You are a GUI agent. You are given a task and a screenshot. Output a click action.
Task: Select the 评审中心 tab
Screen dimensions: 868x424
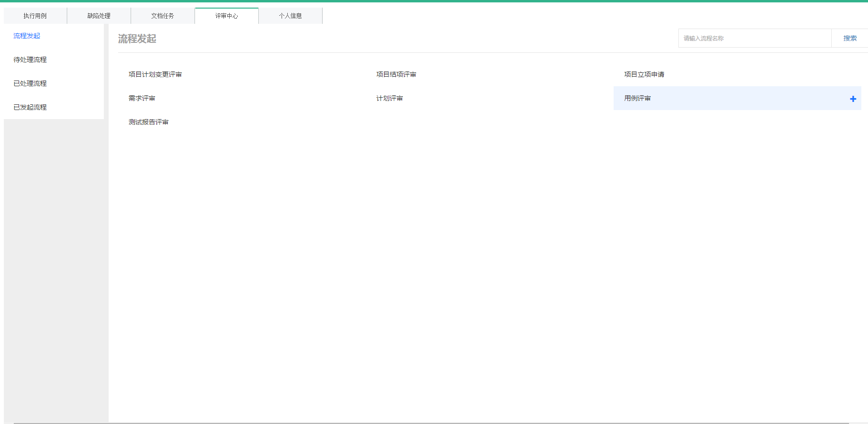(x=226, y=16)
